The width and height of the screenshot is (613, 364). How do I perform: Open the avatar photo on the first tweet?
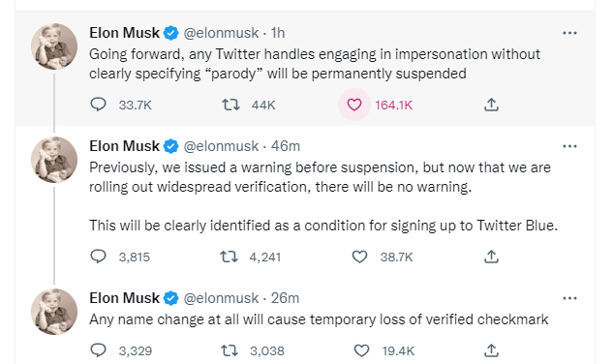(54, 46)
